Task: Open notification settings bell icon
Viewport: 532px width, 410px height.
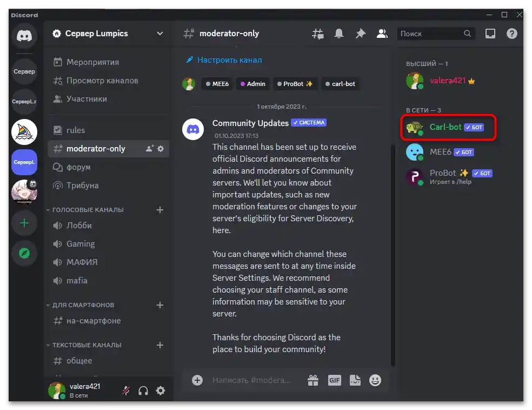Action: coord(339,34)
